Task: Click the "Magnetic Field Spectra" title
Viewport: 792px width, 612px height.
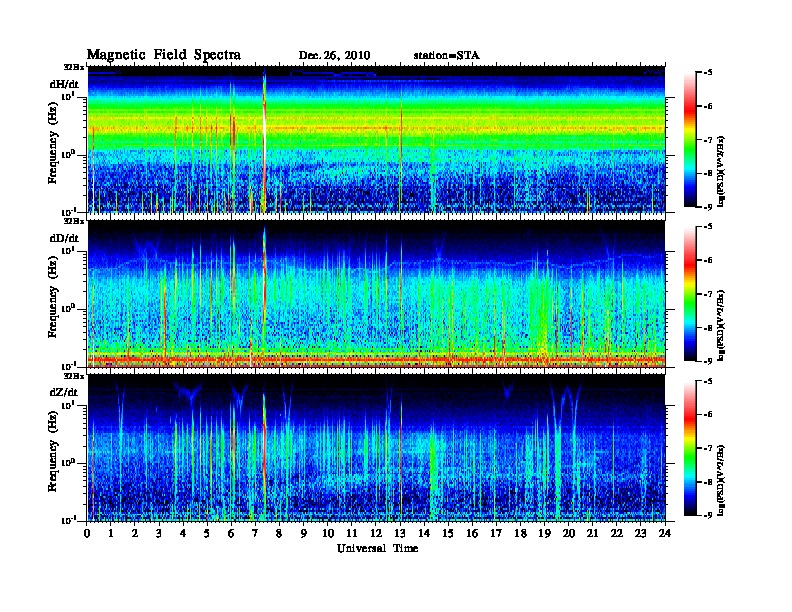Action: [x=163, y=55]
